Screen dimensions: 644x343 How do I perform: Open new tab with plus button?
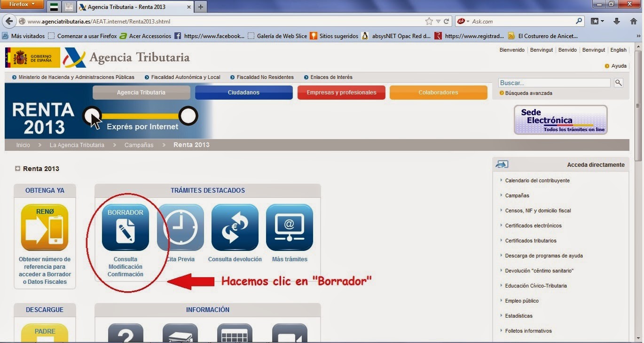point(201,7)
